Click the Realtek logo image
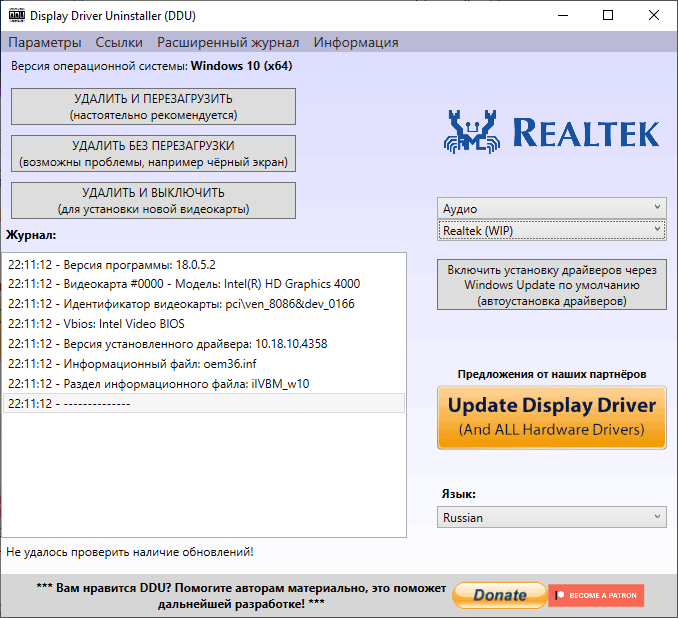This screenshot has height=618, width=678. tap(552, 132)
